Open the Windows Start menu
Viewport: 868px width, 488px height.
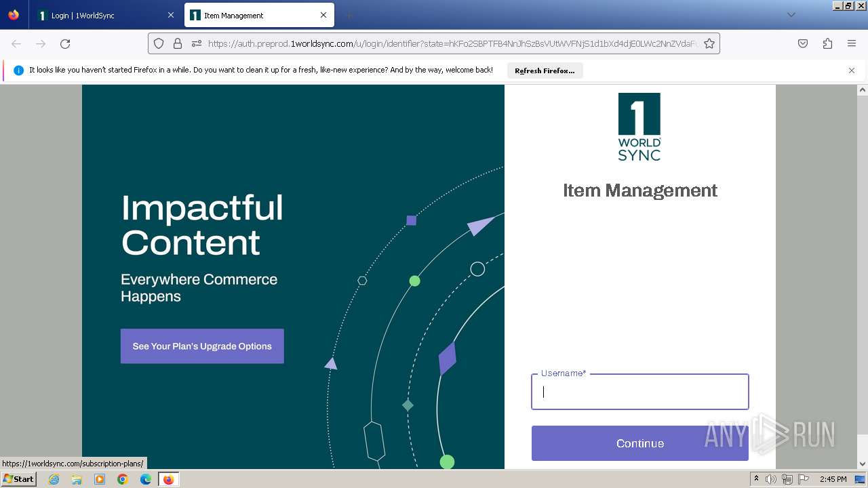18,479
